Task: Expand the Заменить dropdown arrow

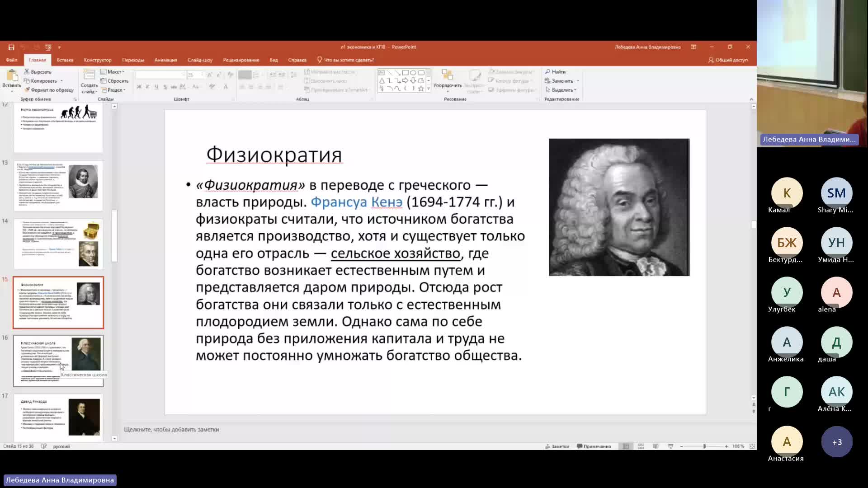Action: click(578, 81)
